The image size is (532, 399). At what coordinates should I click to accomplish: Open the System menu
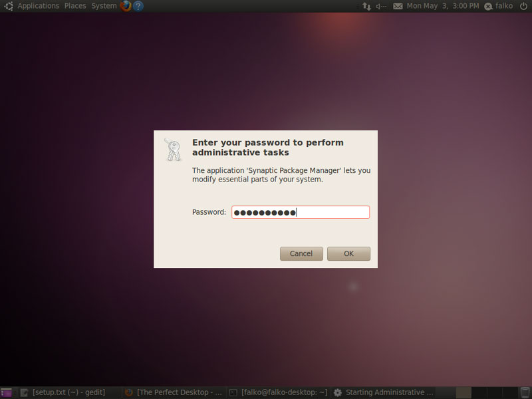(104, 6)
